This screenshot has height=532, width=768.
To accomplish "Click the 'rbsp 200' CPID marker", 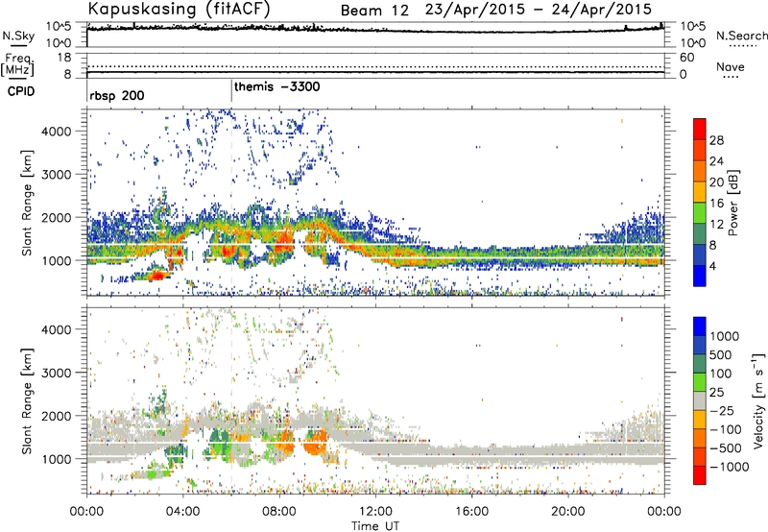I will [116, 95].
